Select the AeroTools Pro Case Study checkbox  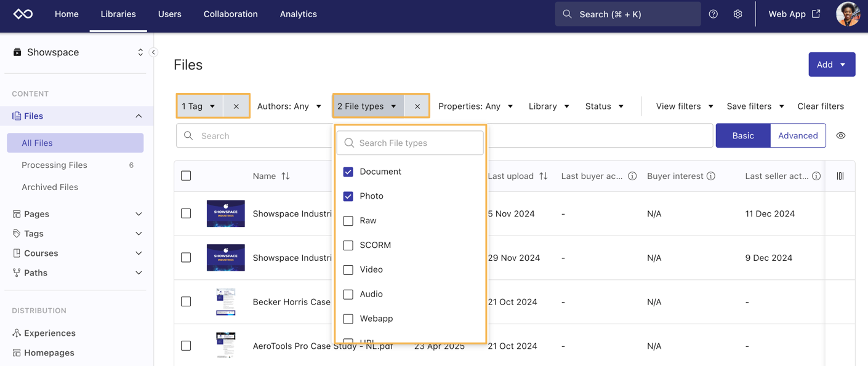186,346
